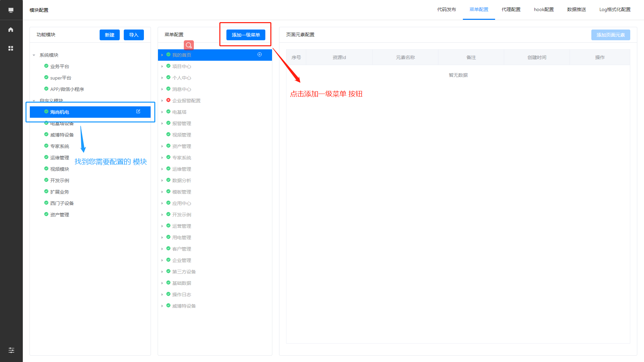Image resolution: width=644 pixels, height=362 pixels.
Task: Expand the 个人中心 menu item arrow
Action: 162,78
